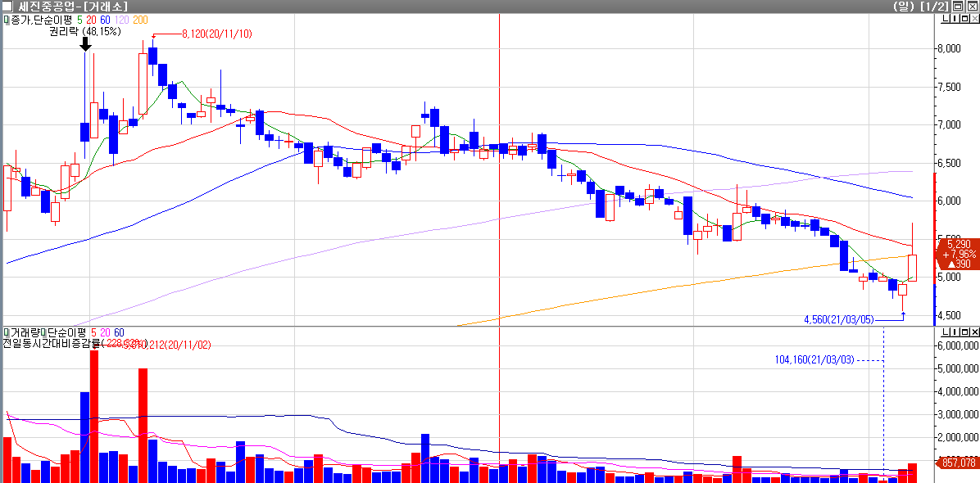Click the current volume tag 857,078
Screen dimensions: 980x483
tap(958, 463)
